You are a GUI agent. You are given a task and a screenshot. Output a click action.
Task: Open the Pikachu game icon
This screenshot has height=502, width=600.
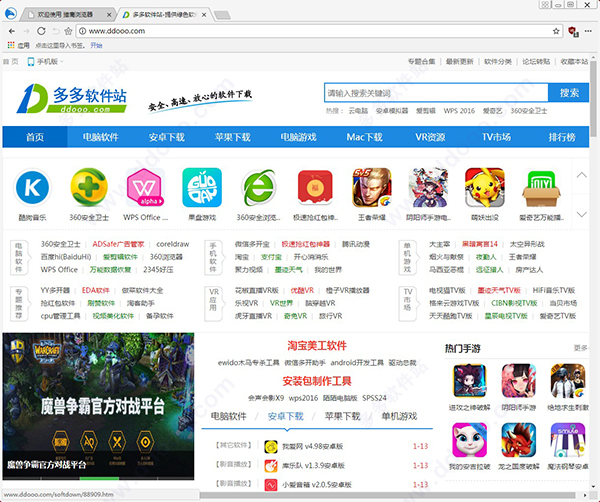(x=485, y=187)
